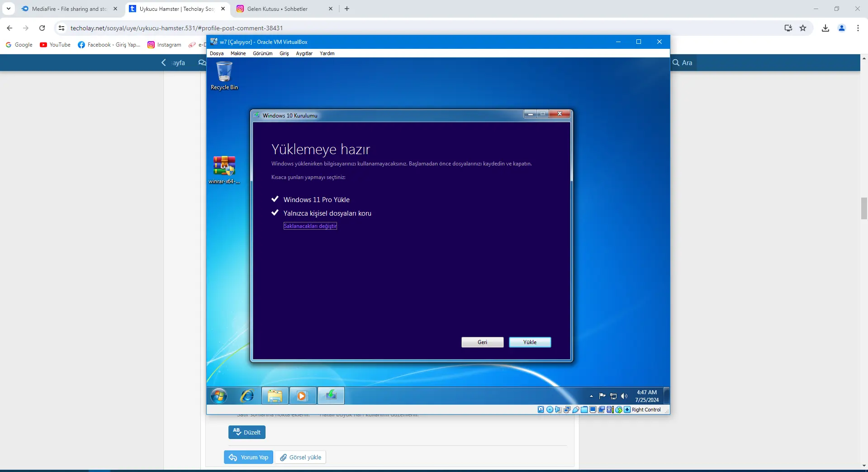This screenshot has height=472, width=868.
Task: Click the install app icon in address bar
Action: [788, 28]
